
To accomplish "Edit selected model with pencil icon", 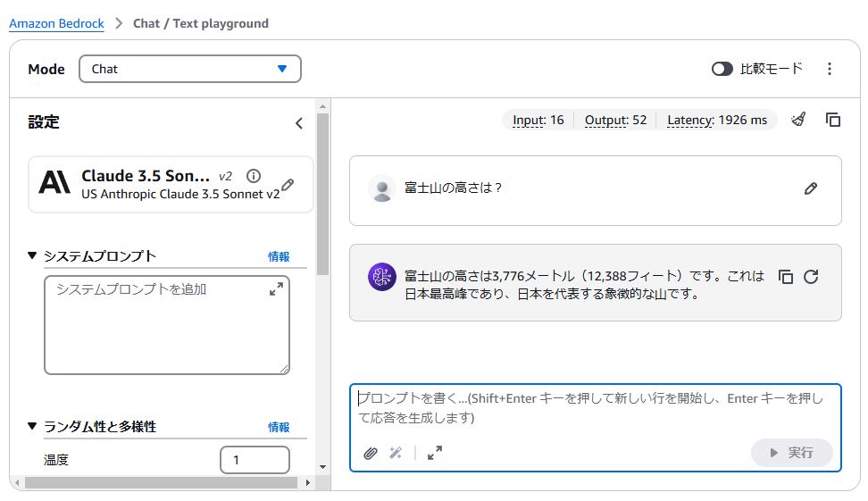I will pos(288,184).
